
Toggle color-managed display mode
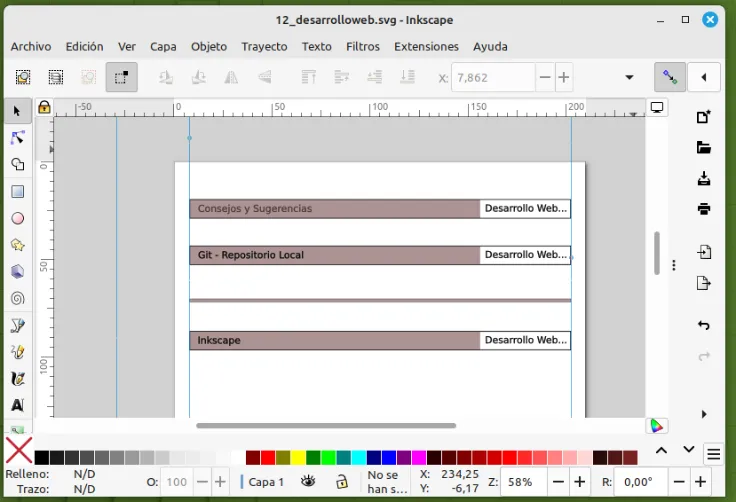tap(657, 426)
